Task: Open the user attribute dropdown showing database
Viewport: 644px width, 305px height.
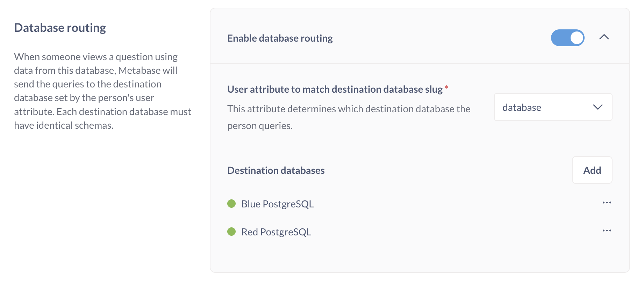Action: pyautogui.click(x=553, y=107)
